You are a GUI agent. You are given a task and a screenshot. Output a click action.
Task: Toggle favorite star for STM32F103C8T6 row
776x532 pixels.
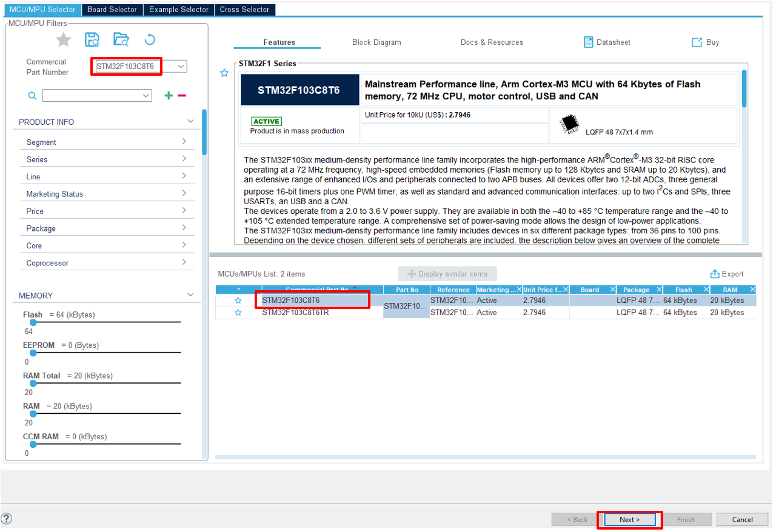point(238,301)
